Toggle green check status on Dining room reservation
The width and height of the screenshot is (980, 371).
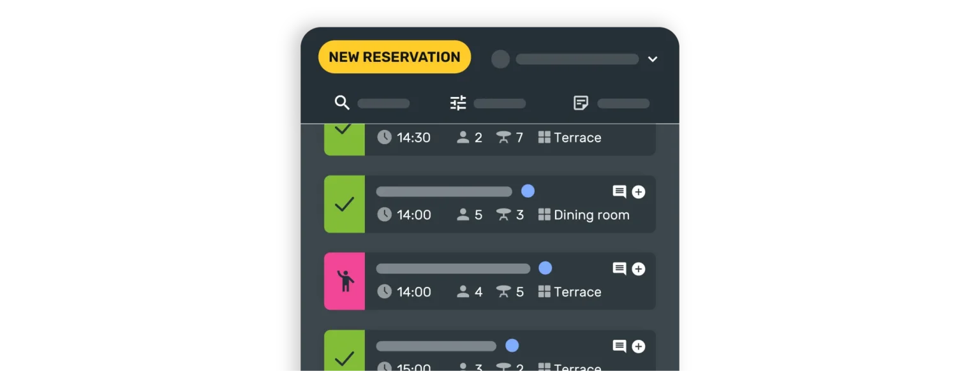[345, 204]
